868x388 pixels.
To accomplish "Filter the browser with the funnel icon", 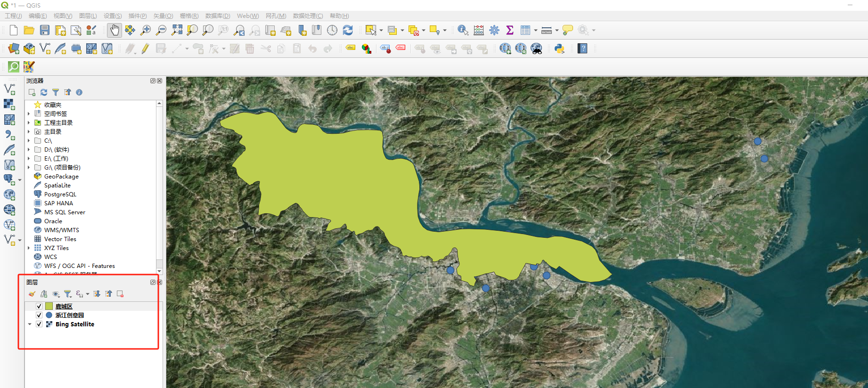I will tap(56, 92).
